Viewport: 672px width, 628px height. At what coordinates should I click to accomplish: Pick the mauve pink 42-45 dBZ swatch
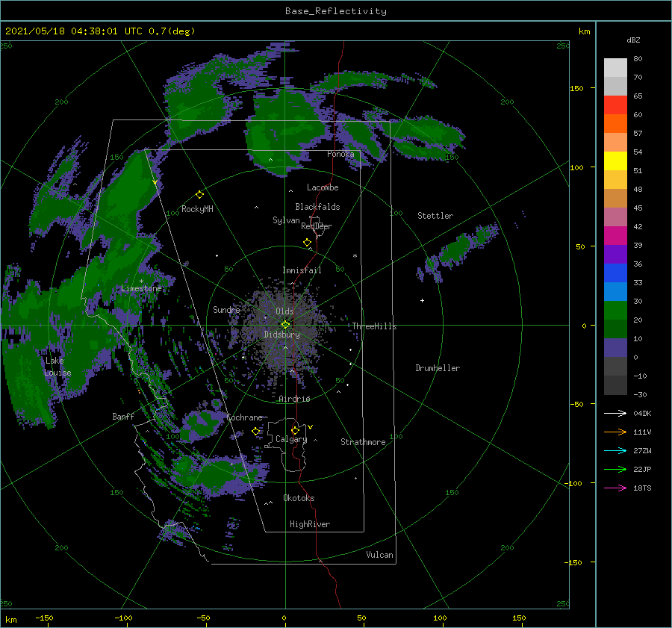coord(615,217)
